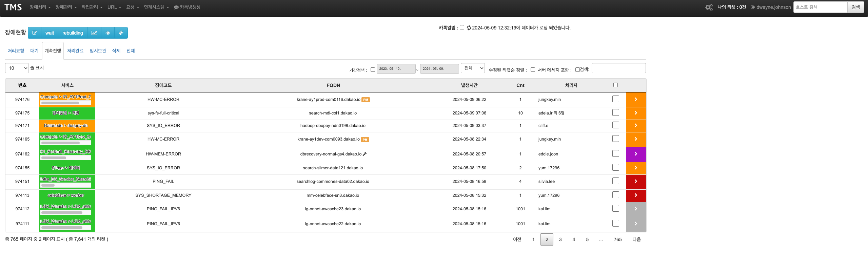Screen dimensions: 868x253
Task: Sort by the 발생시간 column header
Action: [469, 85]
